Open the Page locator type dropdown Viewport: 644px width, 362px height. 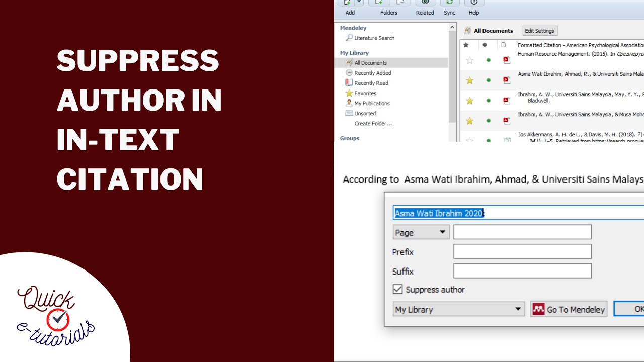click(x=421, y=232)
